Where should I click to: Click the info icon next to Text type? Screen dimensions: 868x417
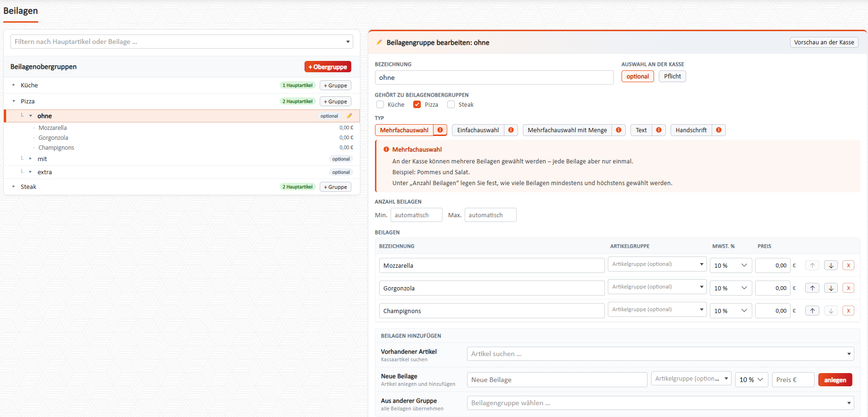pos(659,130)
